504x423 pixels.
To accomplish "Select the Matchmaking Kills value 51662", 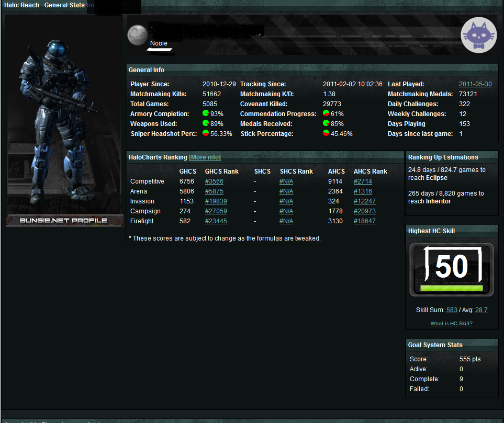I will tap(211, 94).
